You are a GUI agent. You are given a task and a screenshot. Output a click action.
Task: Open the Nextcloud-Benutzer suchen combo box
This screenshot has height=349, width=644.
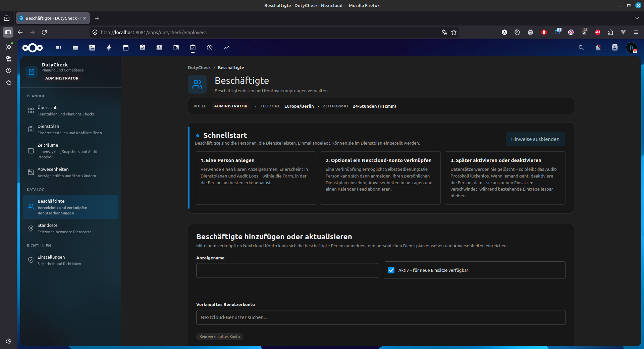[x=381, y=317]
